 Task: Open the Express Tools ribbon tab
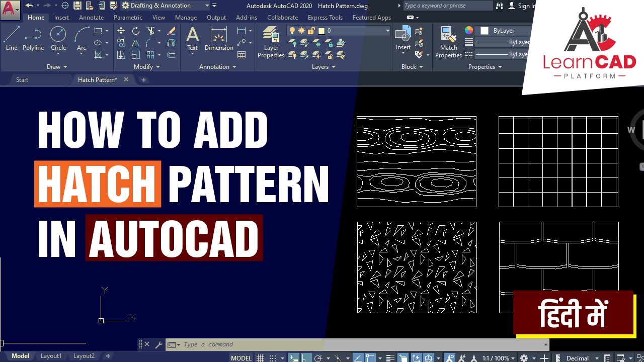(325, 18)
